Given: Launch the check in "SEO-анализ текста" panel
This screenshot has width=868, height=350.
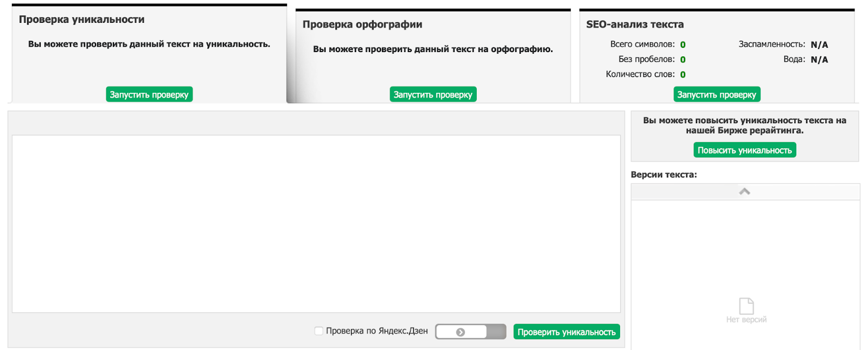Looking at the screenshot, I should (717, 94).
